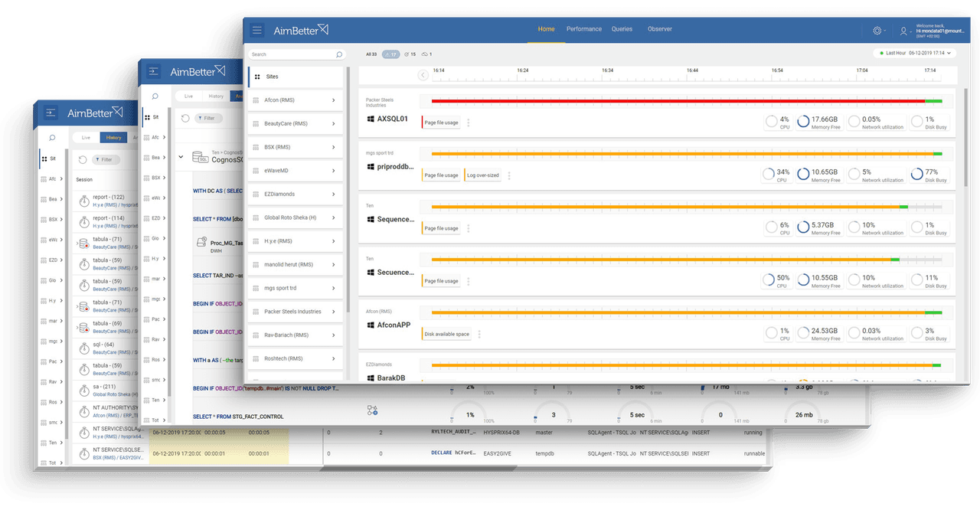Click the 50% CPU gauge on Secuence row
Screen dimensions: 980x510
click(x=768, y=280)
